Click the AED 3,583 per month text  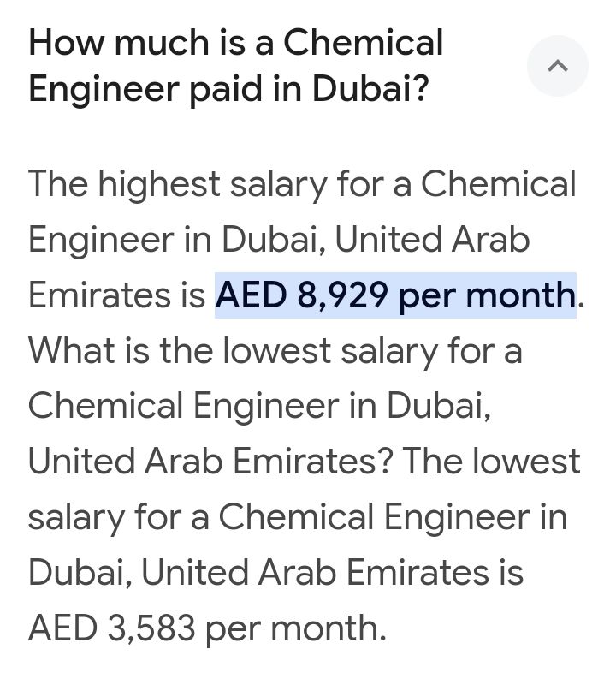[207, 628]
